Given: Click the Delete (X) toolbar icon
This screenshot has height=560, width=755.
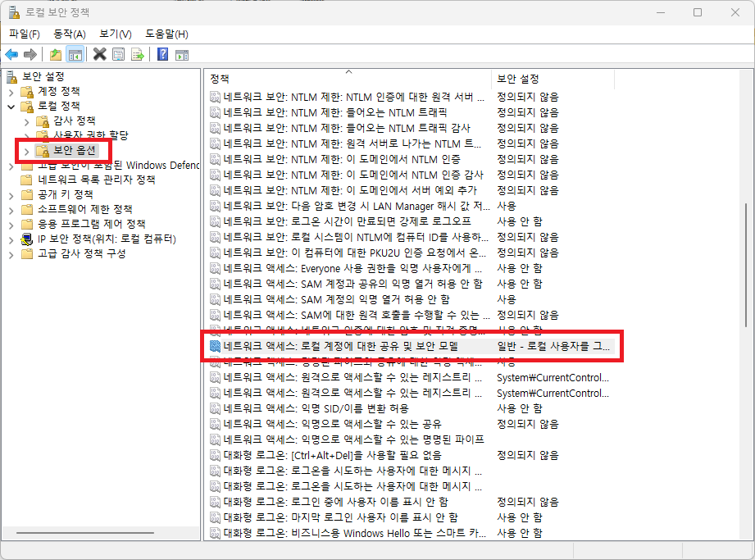Looking at the screenshot, I should pos(101,54).
